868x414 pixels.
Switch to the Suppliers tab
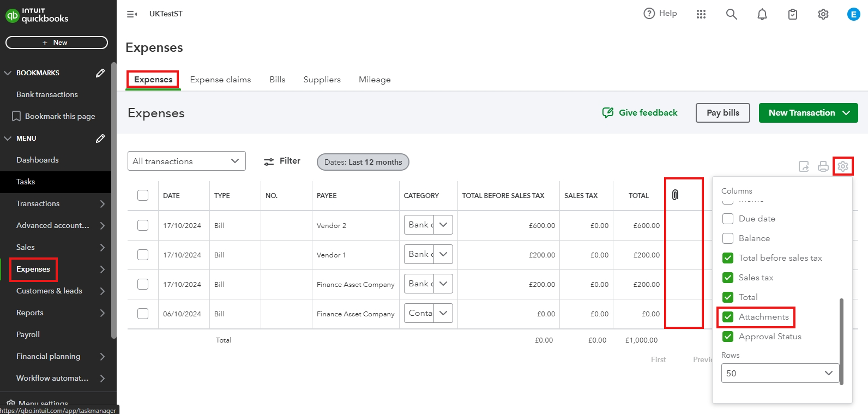[322, 80]
